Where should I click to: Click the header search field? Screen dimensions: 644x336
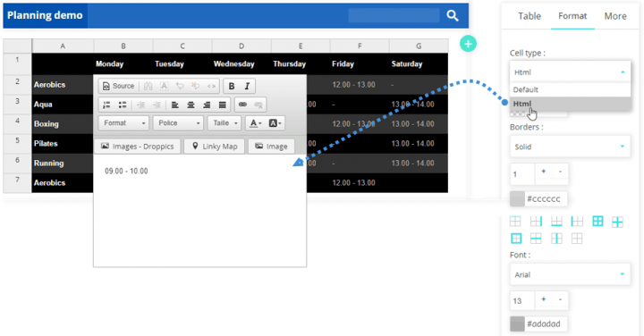click(x=394, y=15)
